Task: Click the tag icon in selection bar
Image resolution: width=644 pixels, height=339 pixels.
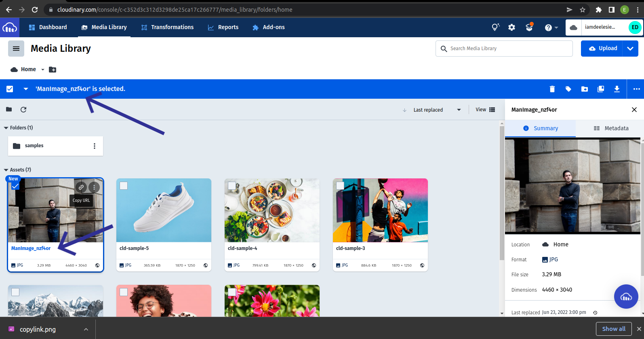Action: click(568, 89)
